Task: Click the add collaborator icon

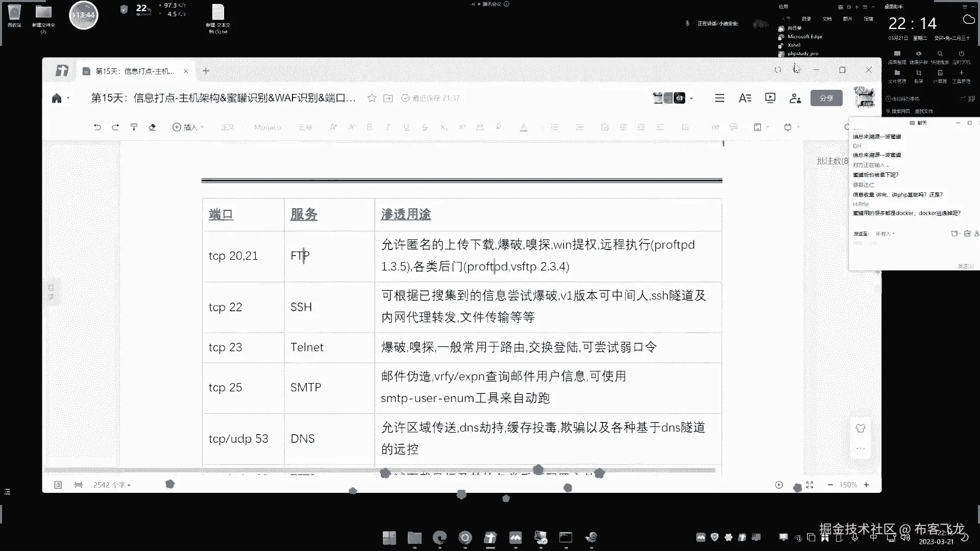Action: coord(795,98)
